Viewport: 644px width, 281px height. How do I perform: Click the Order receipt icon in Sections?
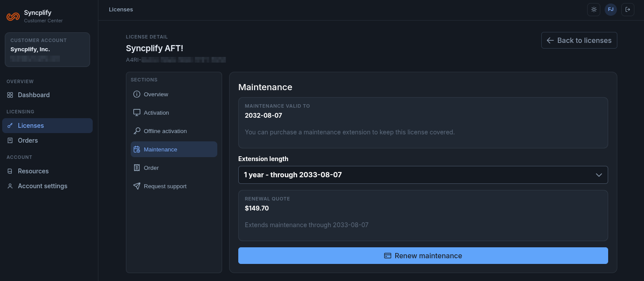(x=137, y=168)
